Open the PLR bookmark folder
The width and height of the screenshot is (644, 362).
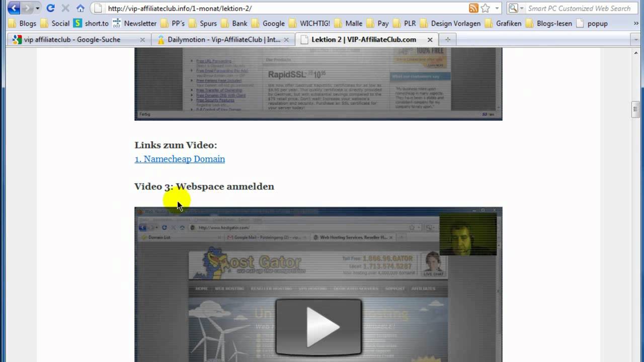[404, 23]
